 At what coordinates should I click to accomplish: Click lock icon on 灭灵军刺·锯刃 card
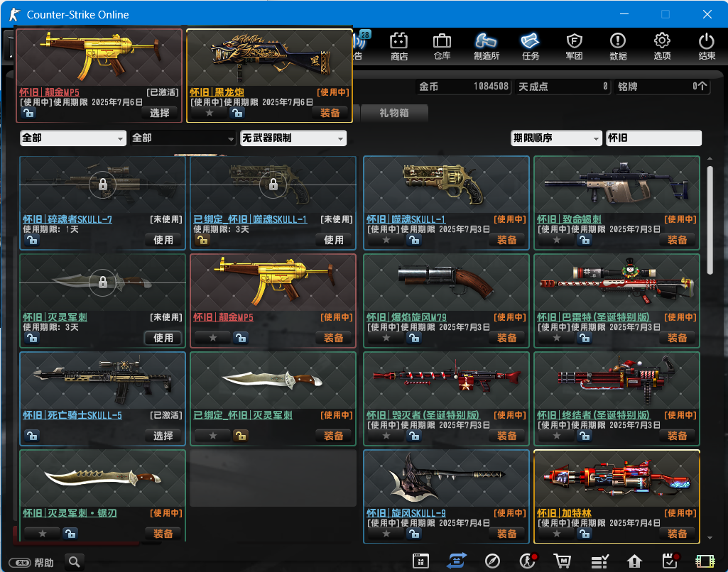tap(70, 534)
